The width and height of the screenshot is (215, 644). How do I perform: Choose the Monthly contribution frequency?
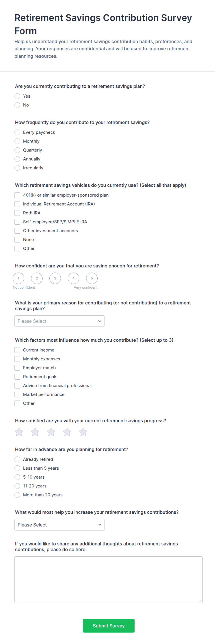pos(17,141)
